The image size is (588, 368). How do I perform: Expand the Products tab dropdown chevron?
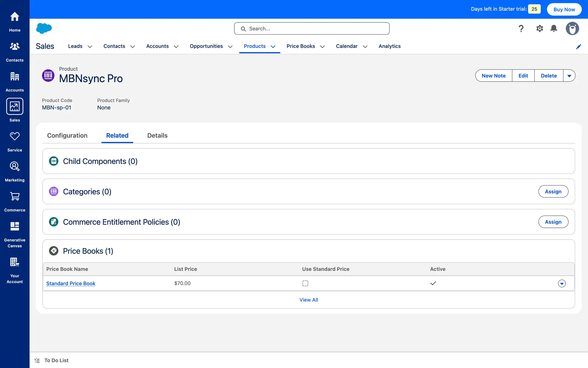click(x=273, y=47)
